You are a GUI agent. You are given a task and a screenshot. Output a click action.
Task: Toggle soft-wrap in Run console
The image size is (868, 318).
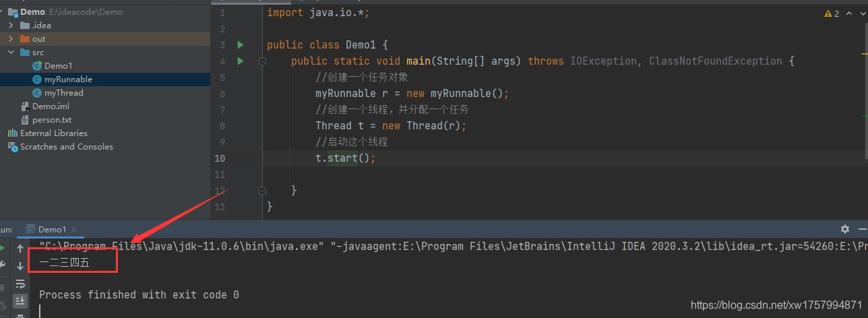coord(20,284)
